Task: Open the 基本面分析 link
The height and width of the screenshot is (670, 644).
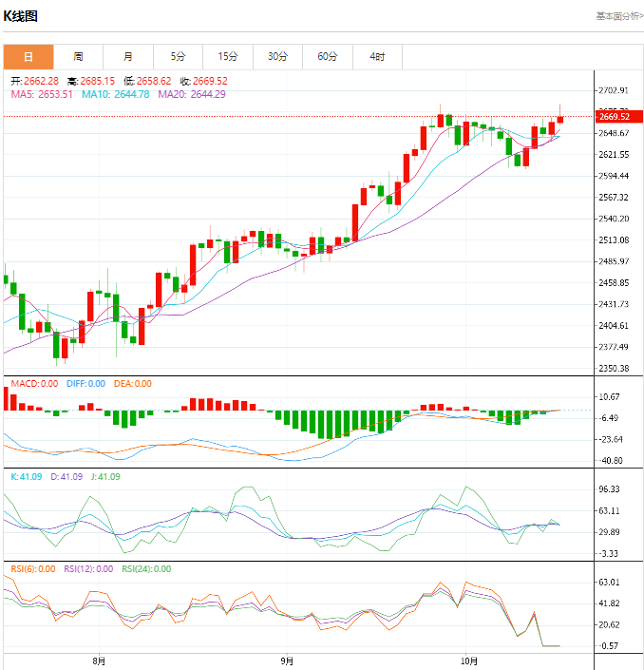Action: coord(619,16)
